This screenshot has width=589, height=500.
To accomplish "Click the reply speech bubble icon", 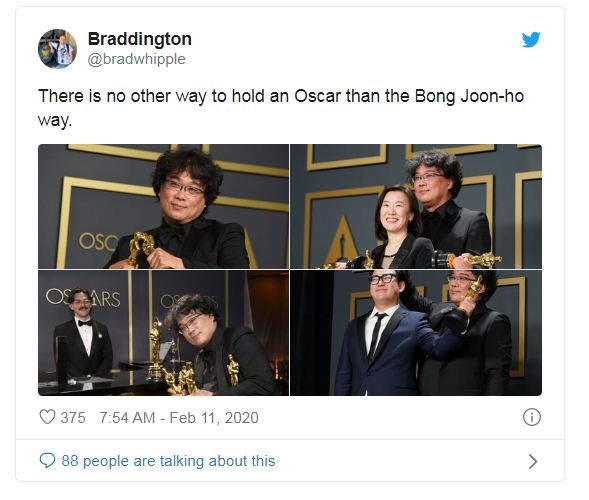I will pyautogui.click(x=47, y=460).
